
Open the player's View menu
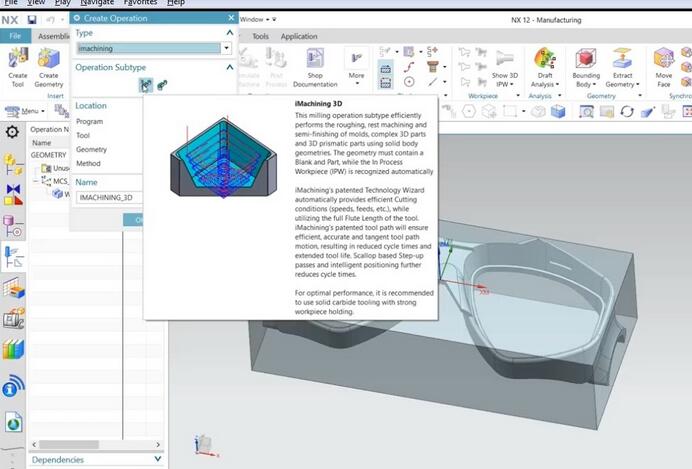tap(36, 3)
